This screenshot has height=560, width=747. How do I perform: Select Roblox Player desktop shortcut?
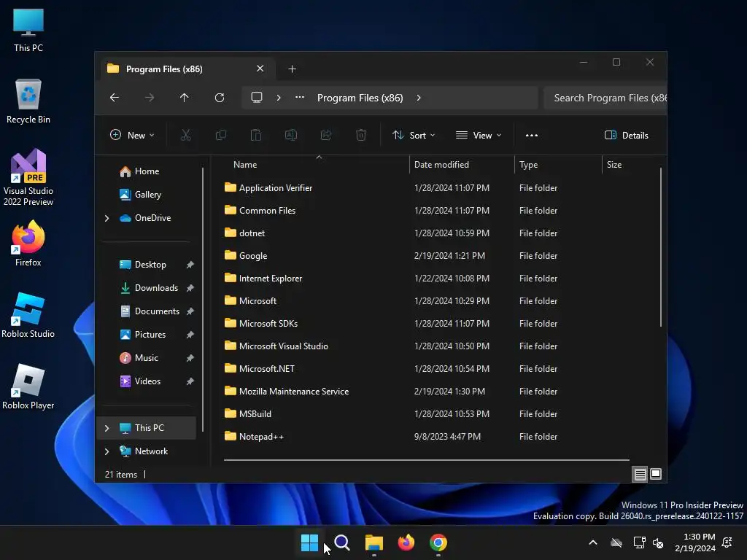click(28, 386)
